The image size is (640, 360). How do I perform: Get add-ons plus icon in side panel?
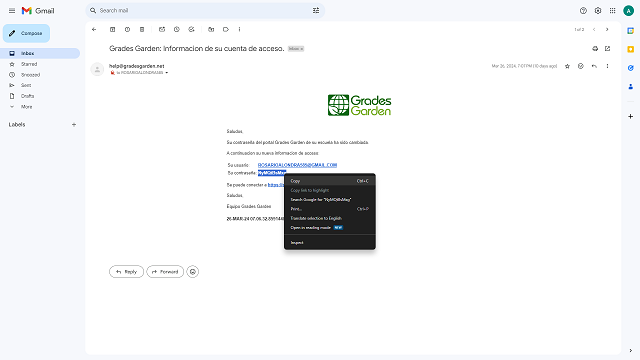(631, 116)
